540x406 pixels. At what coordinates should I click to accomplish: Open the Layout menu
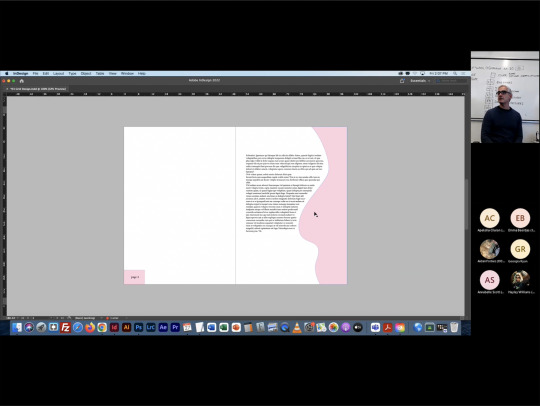(59, 73)
